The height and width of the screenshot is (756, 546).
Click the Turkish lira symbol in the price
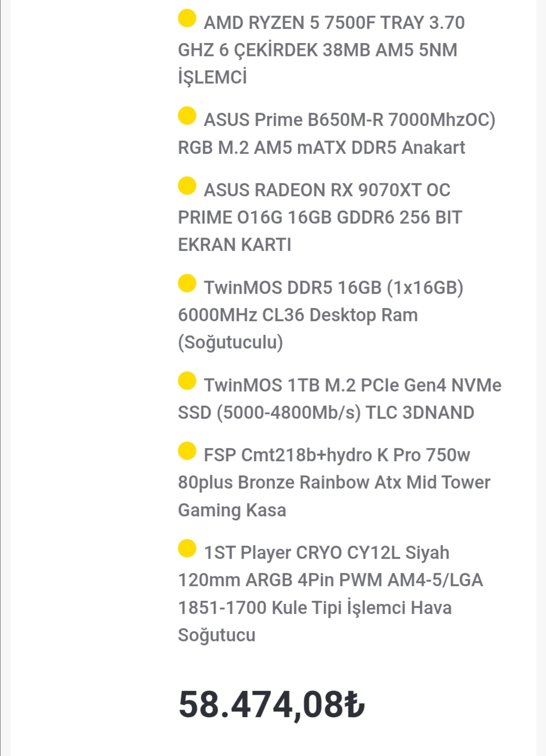[x=354, y=704]
